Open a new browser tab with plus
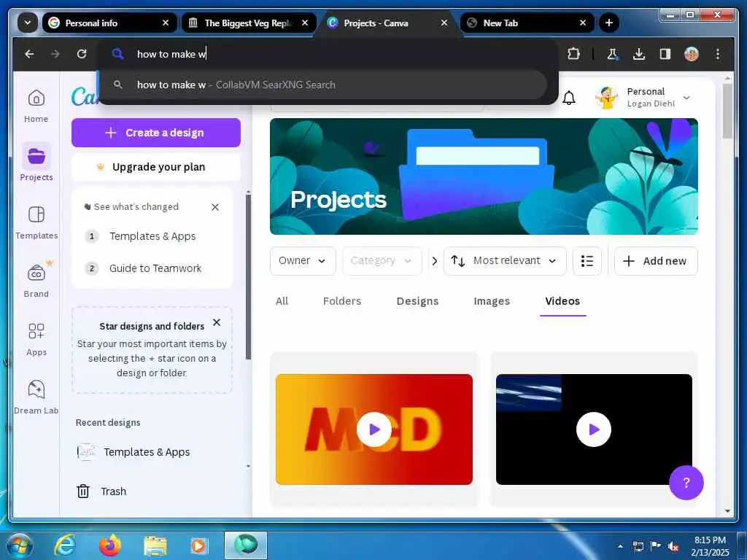 click(x=609, y=23)
